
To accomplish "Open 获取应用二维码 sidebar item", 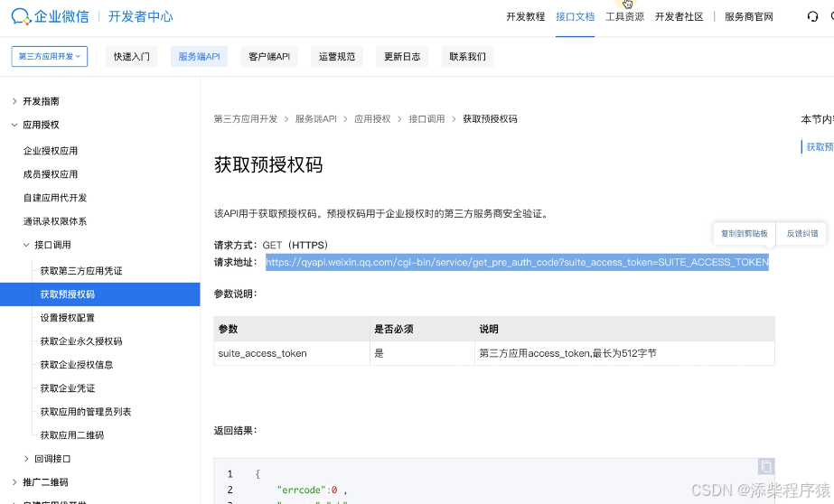I will 72,435.
